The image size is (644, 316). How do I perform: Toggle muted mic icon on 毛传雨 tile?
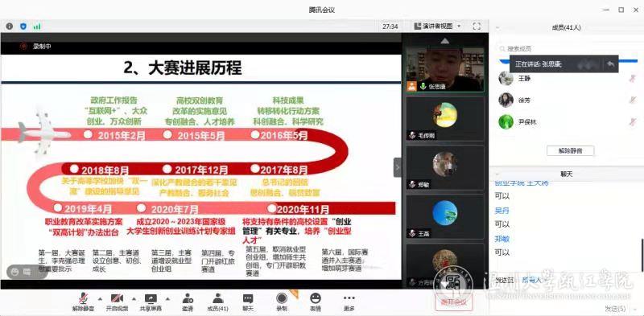[x=412, y=135]
